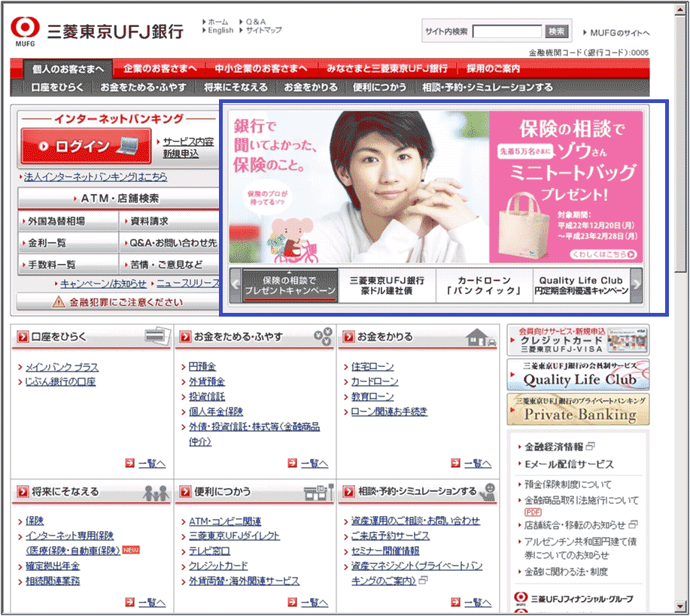Click the carousel next arrow
Screen dimensions: 690x616
(x=637, y=285)
